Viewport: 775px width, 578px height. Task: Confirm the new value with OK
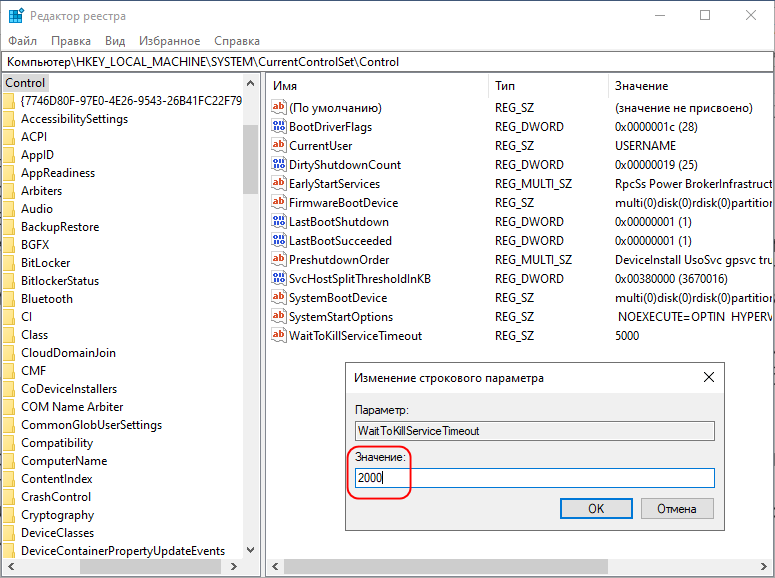pyautogui.click(x=596, y=508)
